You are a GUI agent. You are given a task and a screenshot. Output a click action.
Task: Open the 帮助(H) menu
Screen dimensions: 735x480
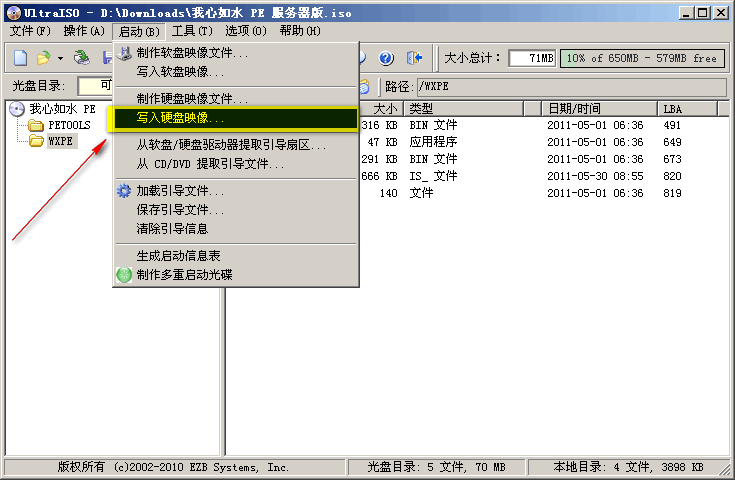pyautogui.click(x=300, y=31)
